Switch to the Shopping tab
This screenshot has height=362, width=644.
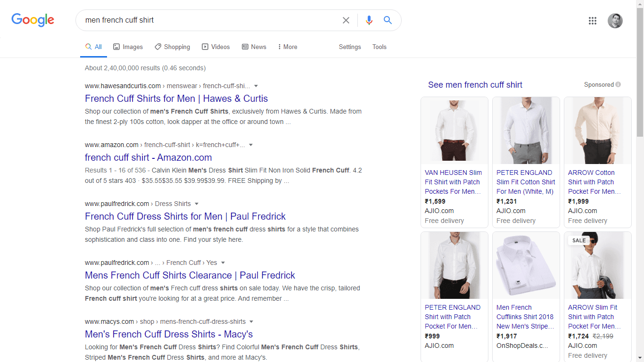coord(172,47)
